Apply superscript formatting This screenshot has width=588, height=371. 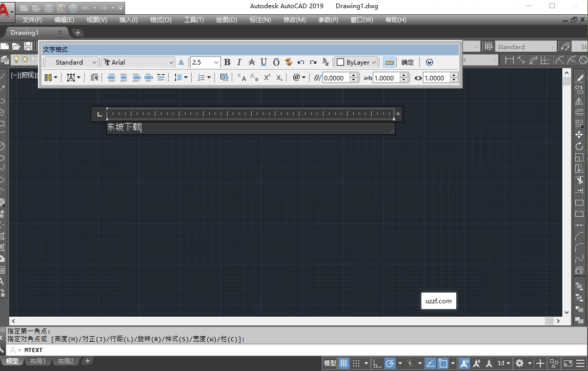(x=267, y=78)
